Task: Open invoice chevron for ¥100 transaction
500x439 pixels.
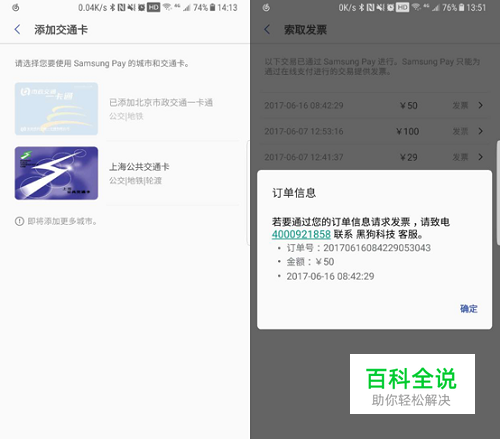Action: [480, 131]
